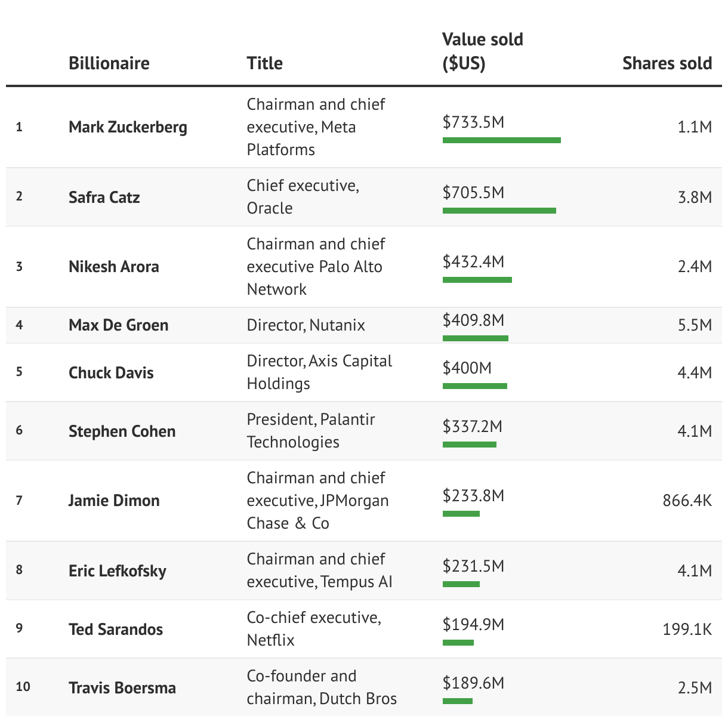This screenshot has height=722, width=728.
Task: Click the 866.4K shares sold value
Action: pos(687,501)
